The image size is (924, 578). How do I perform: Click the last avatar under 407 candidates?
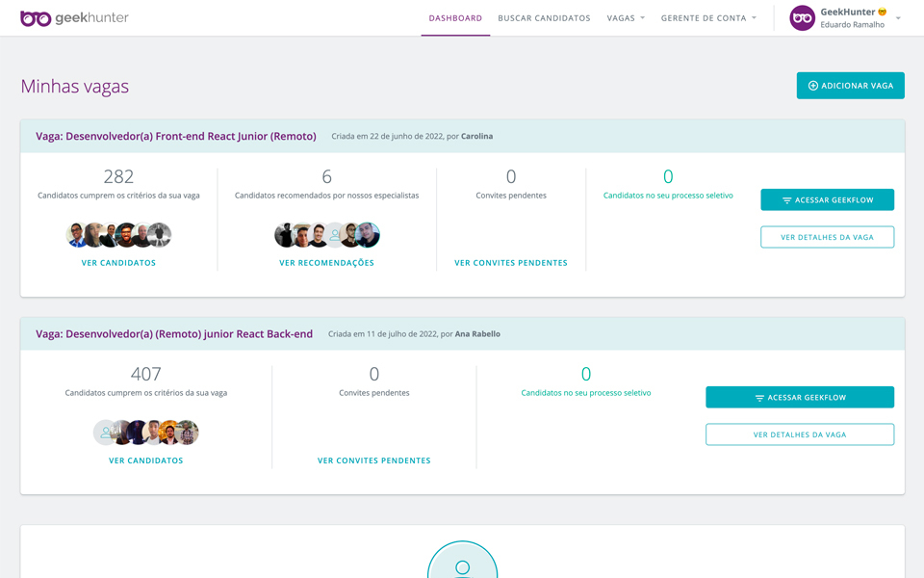tap(188, 433)
